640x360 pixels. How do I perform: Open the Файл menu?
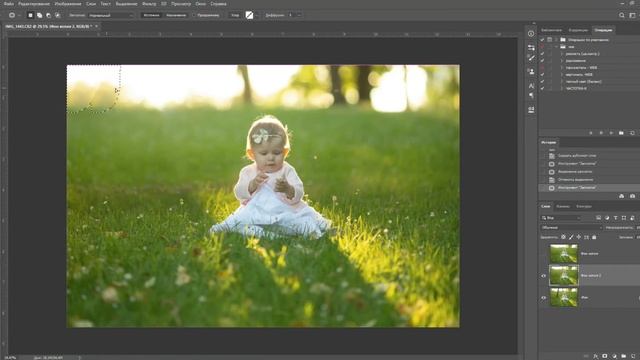tap(9, 4)
